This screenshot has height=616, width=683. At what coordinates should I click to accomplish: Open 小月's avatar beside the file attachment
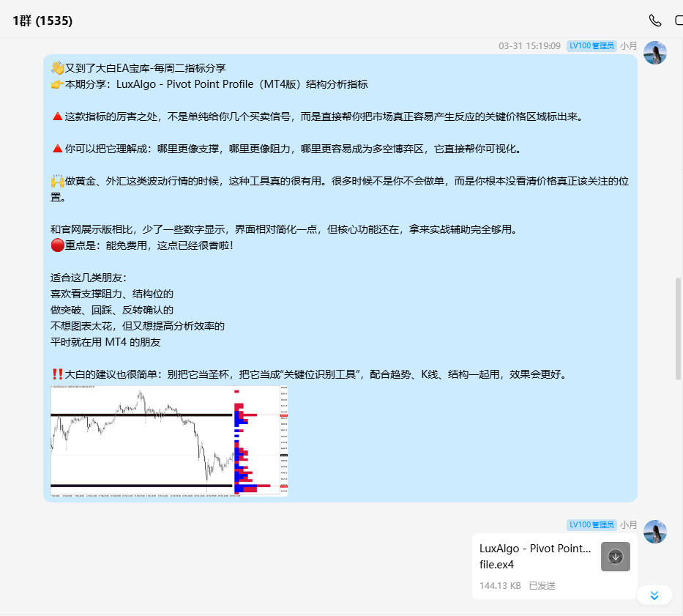click(654, 532)
